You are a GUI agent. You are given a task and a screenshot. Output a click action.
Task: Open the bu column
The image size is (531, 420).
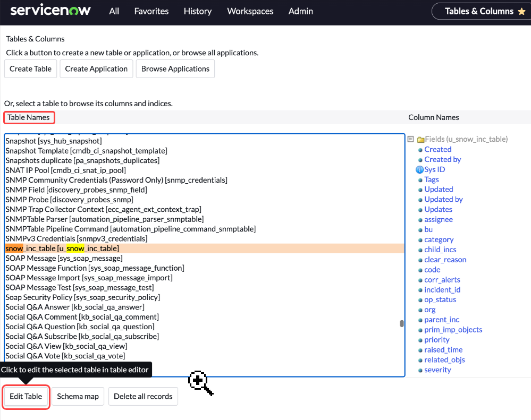click(428, 229)
